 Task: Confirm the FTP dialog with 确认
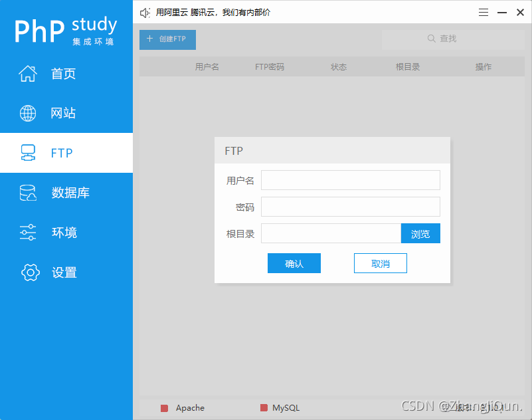pyautogui.click(x=294, y=263)
